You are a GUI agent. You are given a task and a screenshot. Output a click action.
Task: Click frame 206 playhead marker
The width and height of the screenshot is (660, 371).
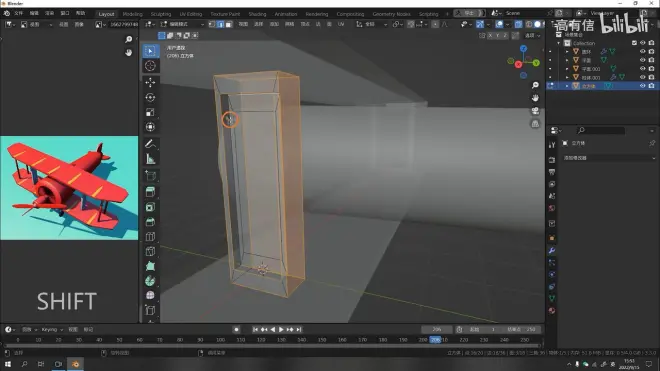click(x=436, y=340)
